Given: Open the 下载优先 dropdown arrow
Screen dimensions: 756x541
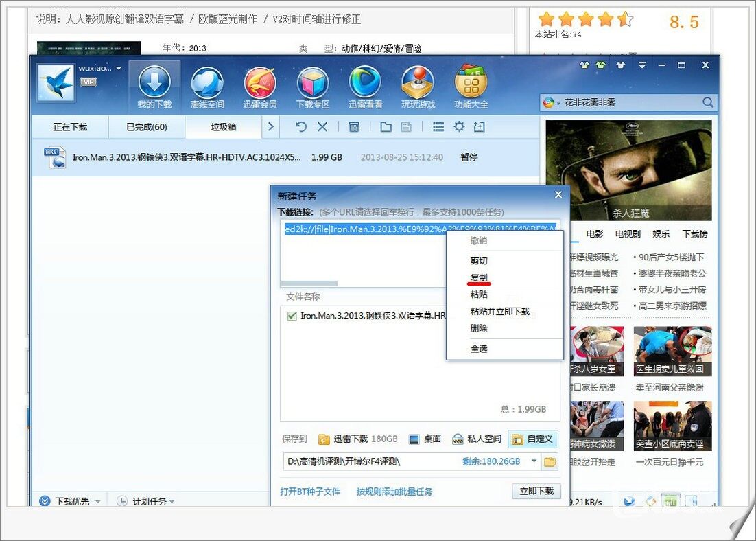Looking at the screenshot, I should coord(98,501).
